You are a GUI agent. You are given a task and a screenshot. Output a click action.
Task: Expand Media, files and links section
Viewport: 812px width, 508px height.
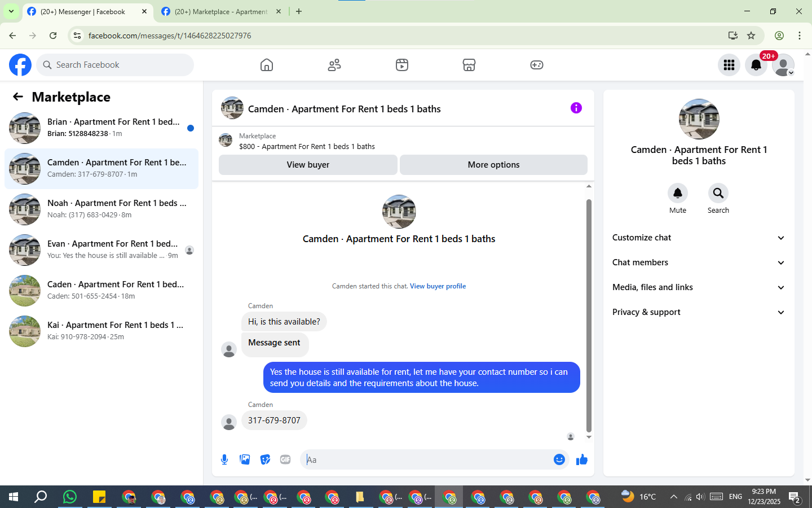click(699, 287)
